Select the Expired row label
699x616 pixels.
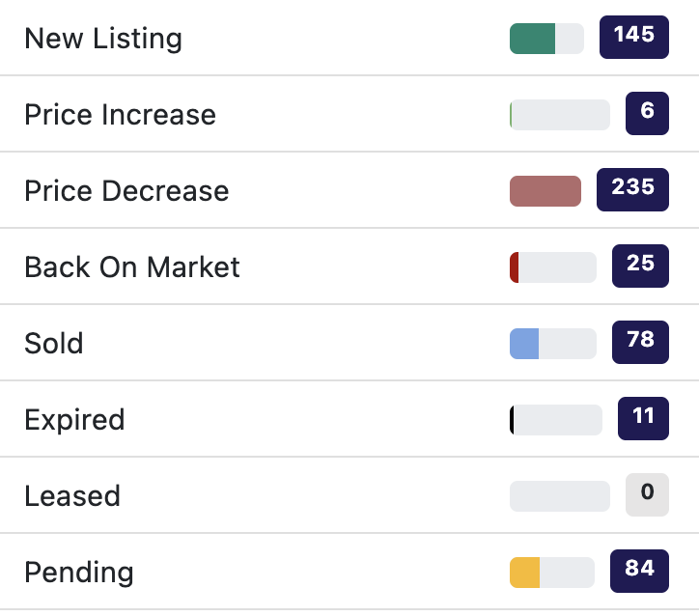tap(74, 420)
